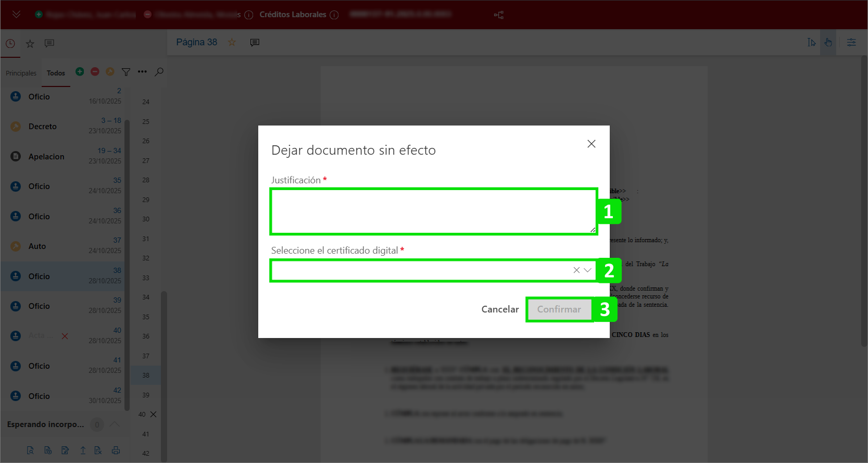Go to page 31 in page strip
This screenshot has width=868, height=463.
146,239
